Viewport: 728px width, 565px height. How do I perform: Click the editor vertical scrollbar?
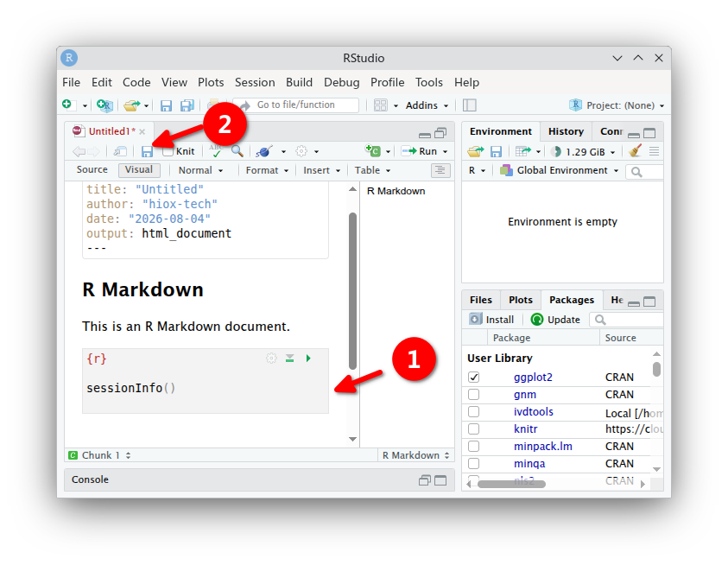[353, 291]
